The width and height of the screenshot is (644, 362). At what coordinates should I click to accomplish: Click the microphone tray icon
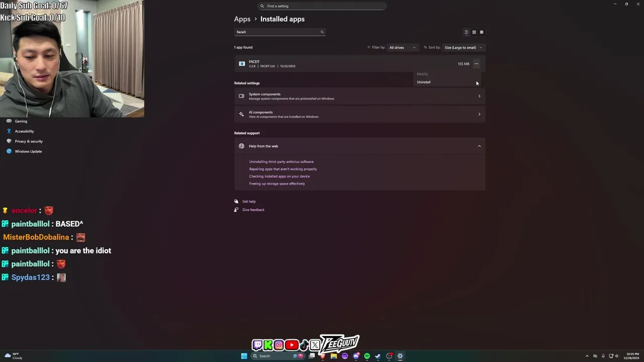point(603,356)
